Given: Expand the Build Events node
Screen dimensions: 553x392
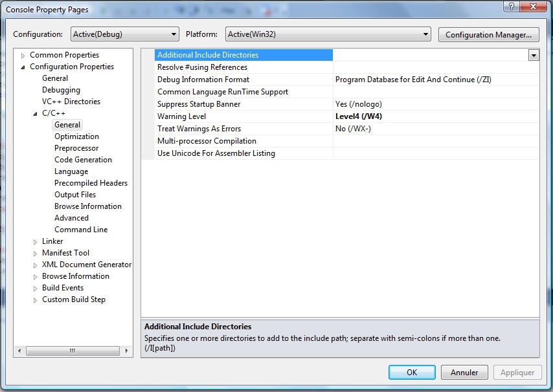Looking at the screenshot, I should 36,289.
